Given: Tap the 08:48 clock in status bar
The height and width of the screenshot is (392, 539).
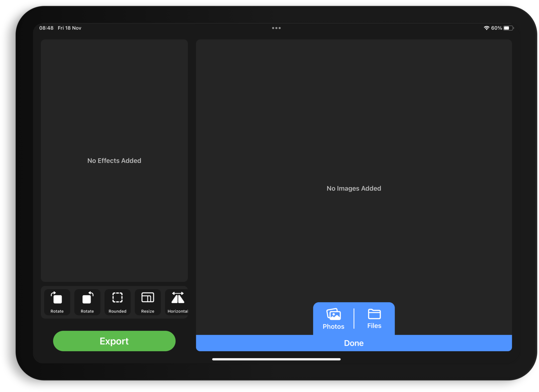Looking at the screenshot, I should point(46,28).
